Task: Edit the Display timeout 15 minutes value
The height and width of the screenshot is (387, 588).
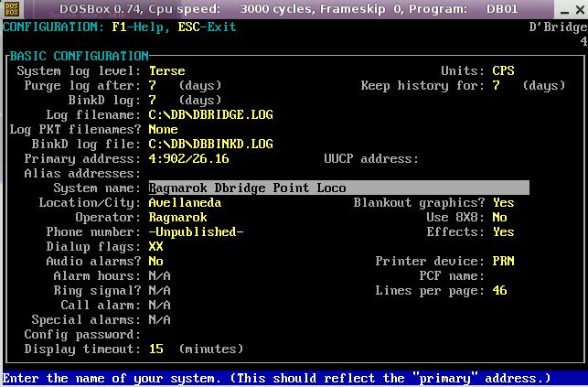Action: point(155,349)
